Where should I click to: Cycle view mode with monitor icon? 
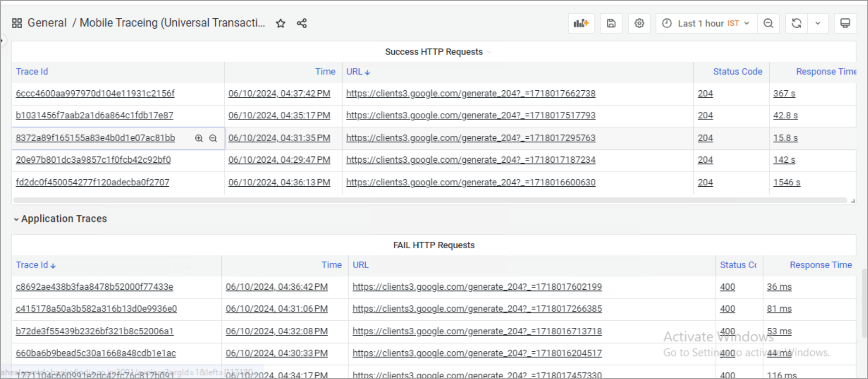(845, 23)
